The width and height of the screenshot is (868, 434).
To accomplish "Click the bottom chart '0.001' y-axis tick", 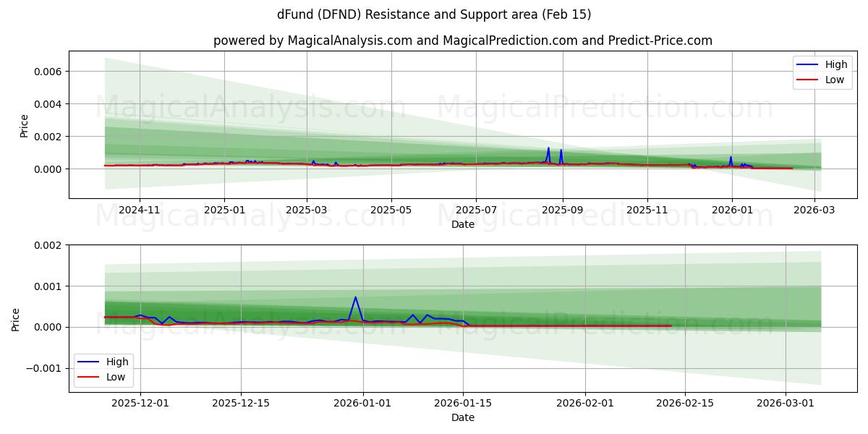I will [49, 286].
